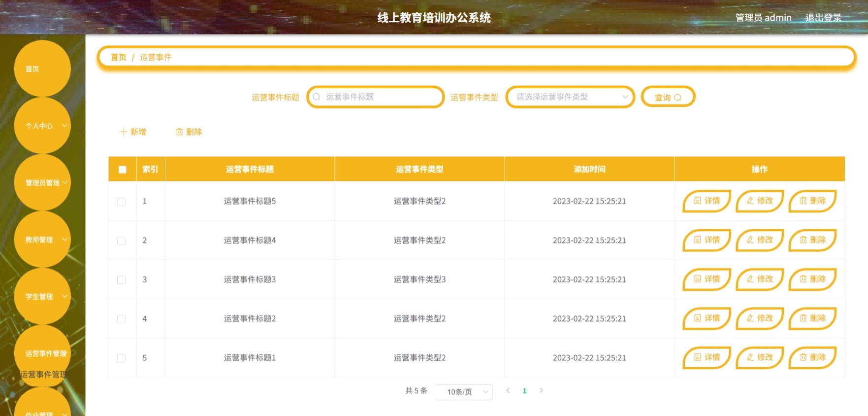Open details for 运营事件标题3
Image resolution: width=868 pixels, height=416 pixels.
(707, 279)
